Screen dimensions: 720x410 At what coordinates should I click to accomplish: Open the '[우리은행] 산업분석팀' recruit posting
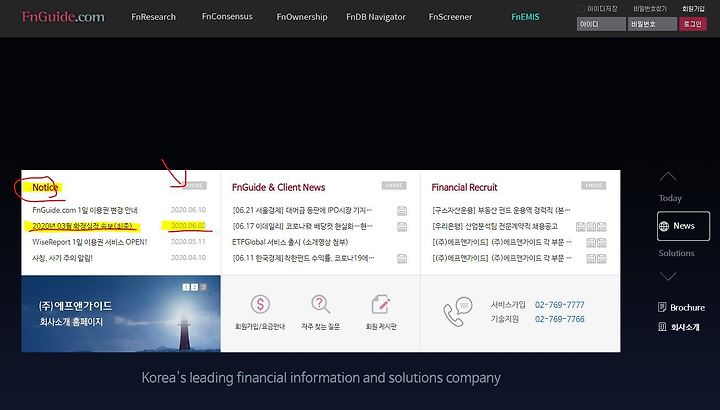[x=495, y=226]
